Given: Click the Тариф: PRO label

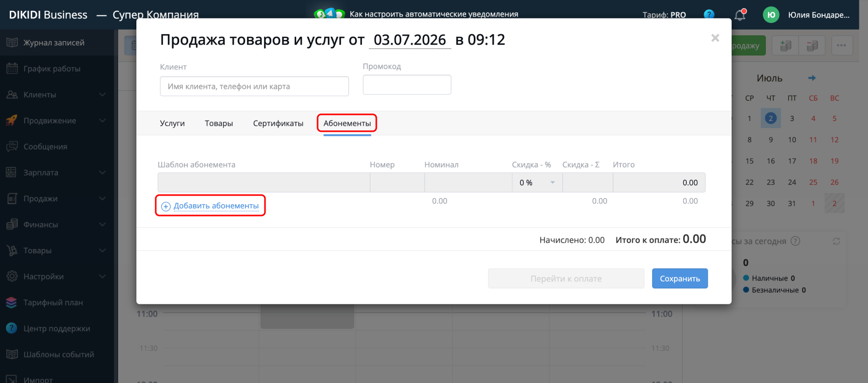Looking at the screenshot, I should (664, 15).
